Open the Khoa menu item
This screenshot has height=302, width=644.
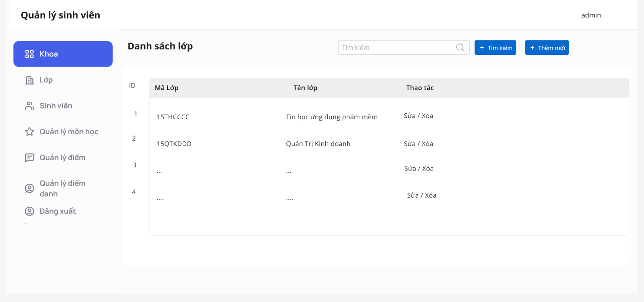[x=63, y=54]
